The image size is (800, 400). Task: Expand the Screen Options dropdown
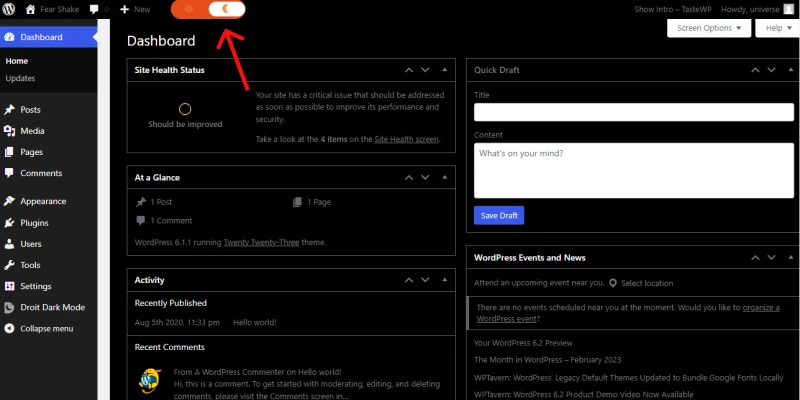(709, 28)
